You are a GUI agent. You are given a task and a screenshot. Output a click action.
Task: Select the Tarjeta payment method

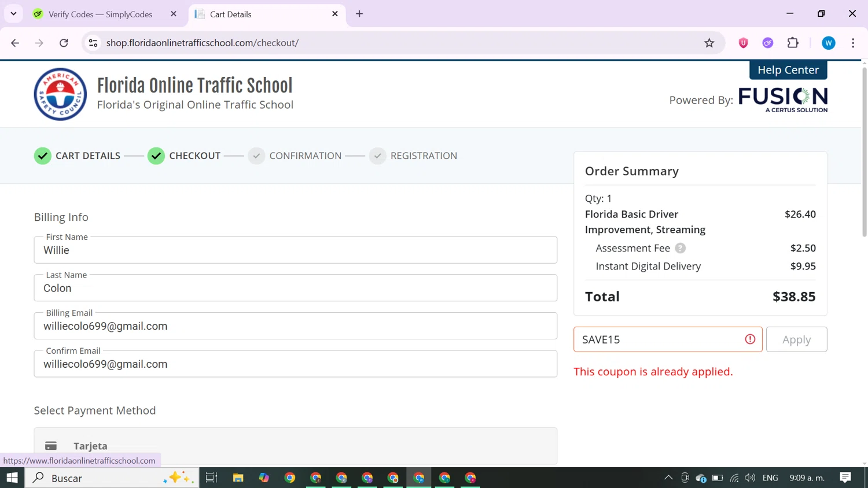point(295,446)
